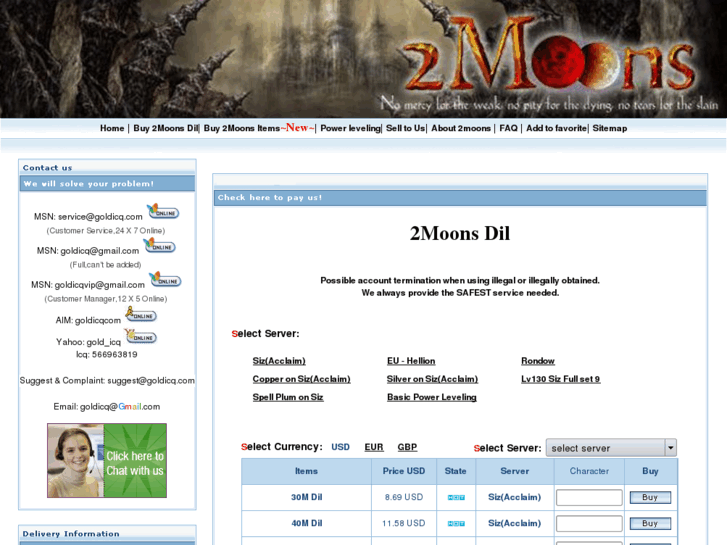Go to the Home page
This screenshot has height=545, width=727.
click(112, 128)
